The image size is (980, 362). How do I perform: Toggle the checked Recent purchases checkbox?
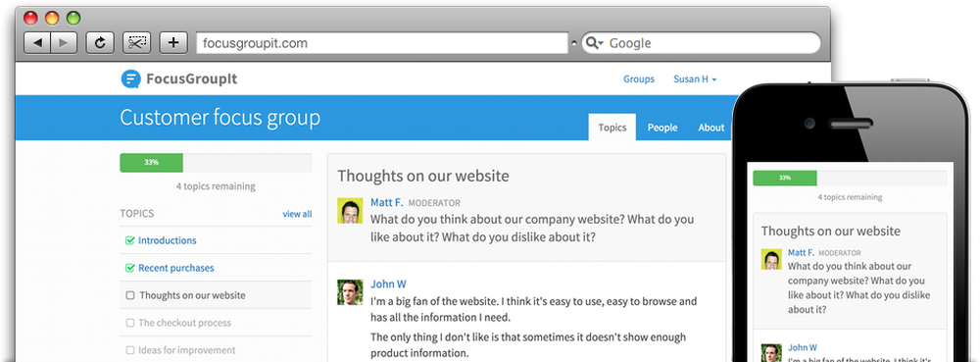click(x=130, y=268)
